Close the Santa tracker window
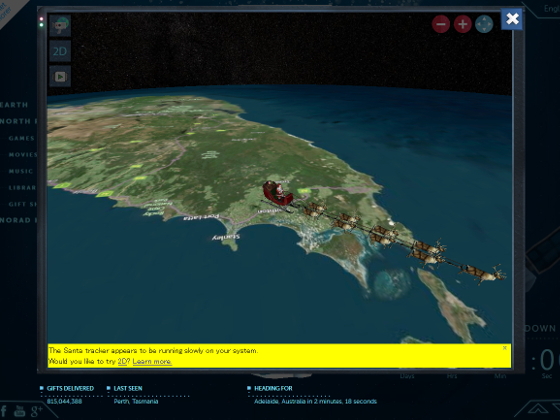This screenshot has width=560, height=420. click(x=512, y=19)
